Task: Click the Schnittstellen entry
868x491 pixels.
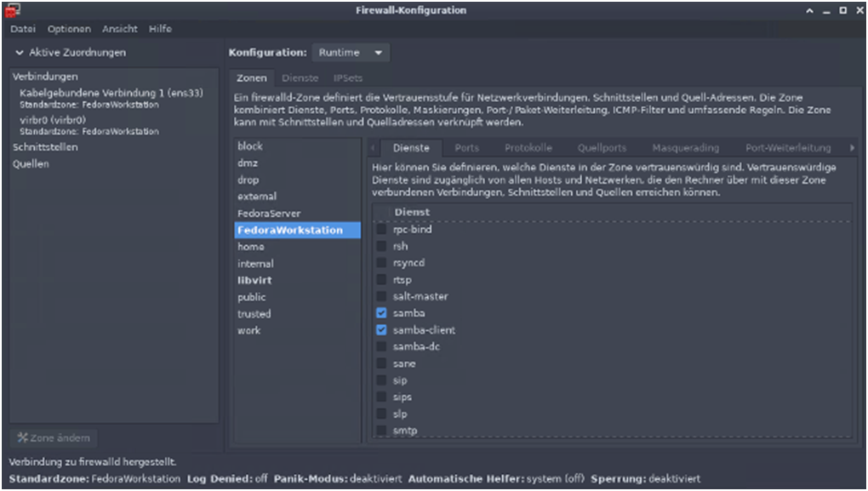Action: (45, 146)
